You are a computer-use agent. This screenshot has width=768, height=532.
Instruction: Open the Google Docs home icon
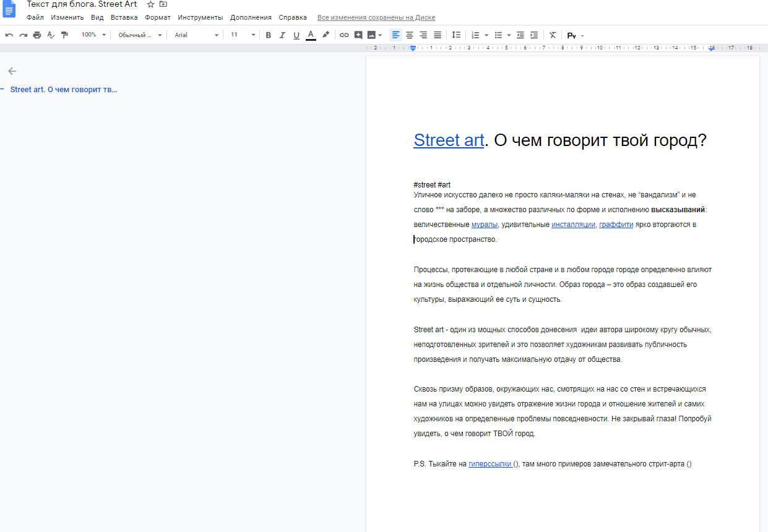coord(9,9)
